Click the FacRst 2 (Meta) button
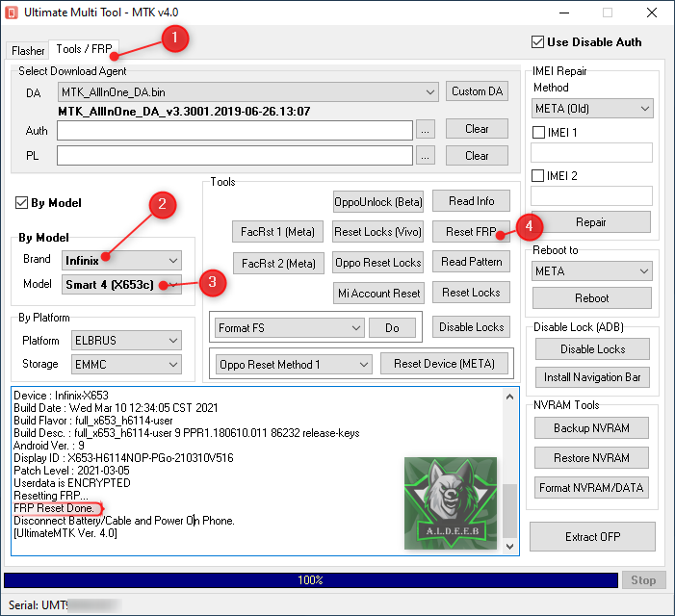The width and height of the screenshot is (675, 616). point(278,264)
